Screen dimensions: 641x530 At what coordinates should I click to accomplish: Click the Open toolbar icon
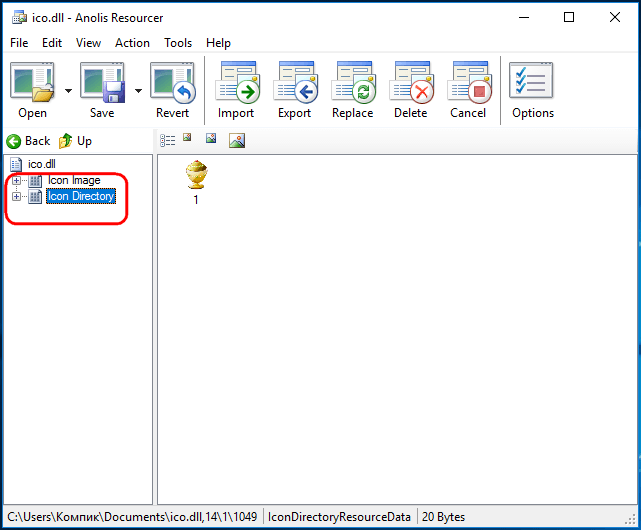pos(32,82)
